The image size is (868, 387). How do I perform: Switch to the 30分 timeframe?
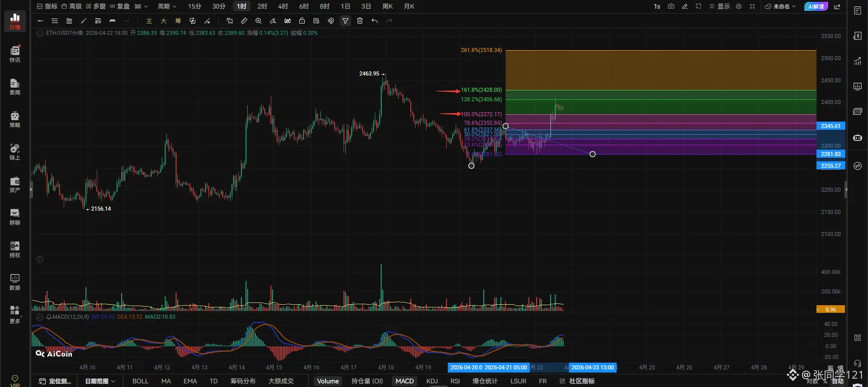tap(219, 6)
